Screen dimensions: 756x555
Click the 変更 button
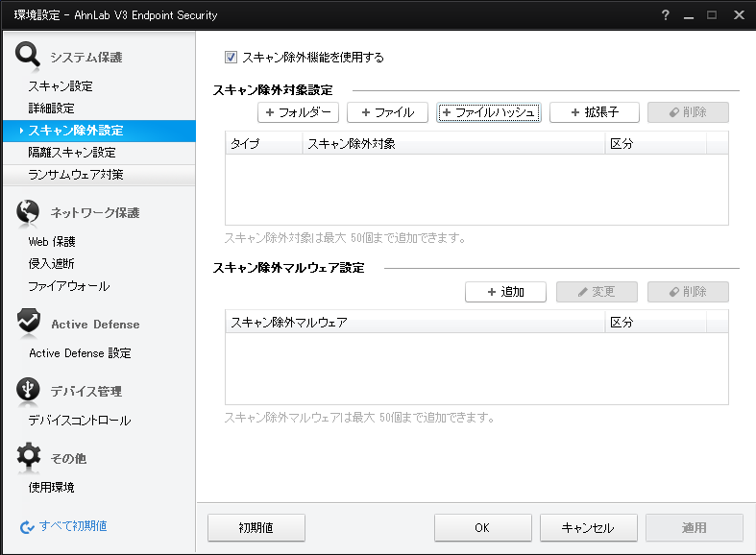[x=597, y=292]
